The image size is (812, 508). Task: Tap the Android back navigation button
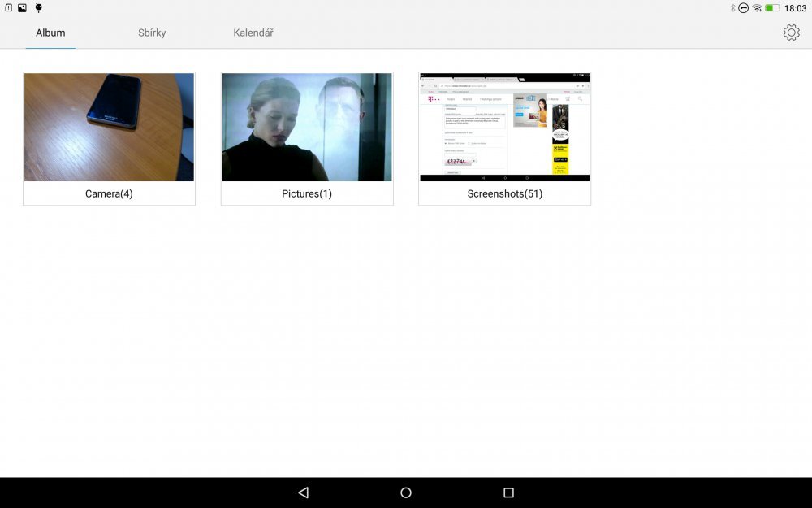pyautogui.click(x=304, y=493)
